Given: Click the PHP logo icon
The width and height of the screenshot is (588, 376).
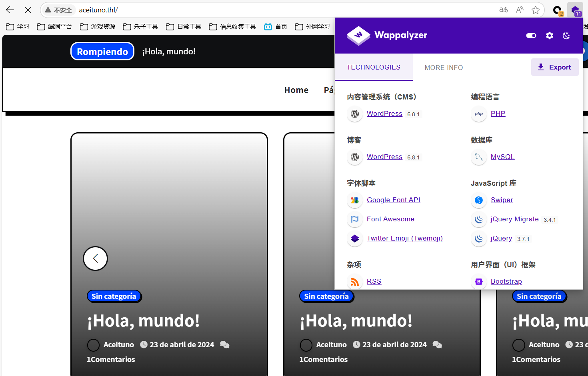Looking at the screenshot, I should click(x=479, y=114).
